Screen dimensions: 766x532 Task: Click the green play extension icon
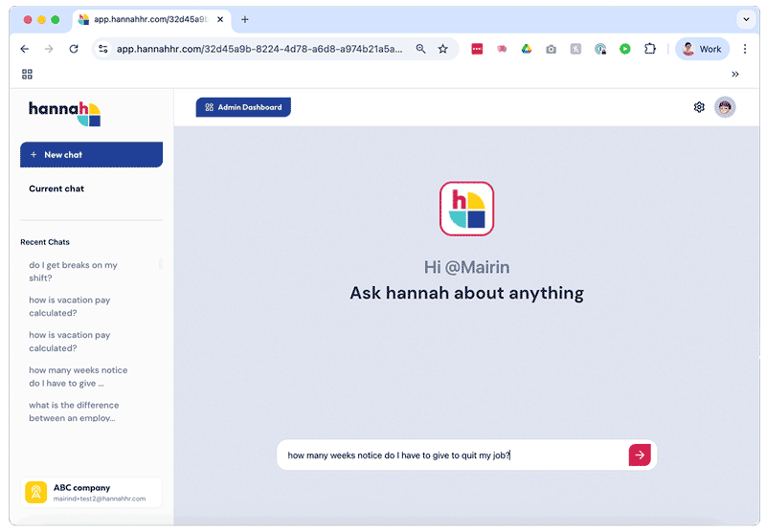(x=625, y=49)
